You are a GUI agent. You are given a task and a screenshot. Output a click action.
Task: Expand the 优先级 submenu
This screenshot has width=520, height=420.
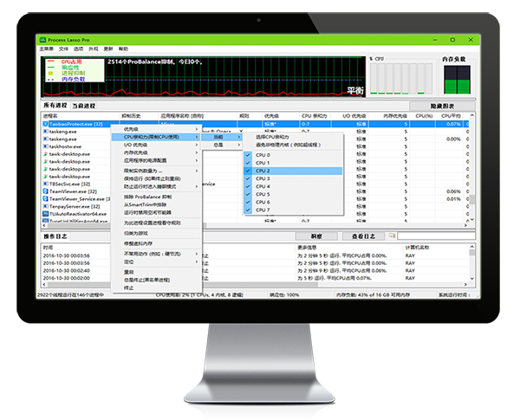[x=156, y=129]
